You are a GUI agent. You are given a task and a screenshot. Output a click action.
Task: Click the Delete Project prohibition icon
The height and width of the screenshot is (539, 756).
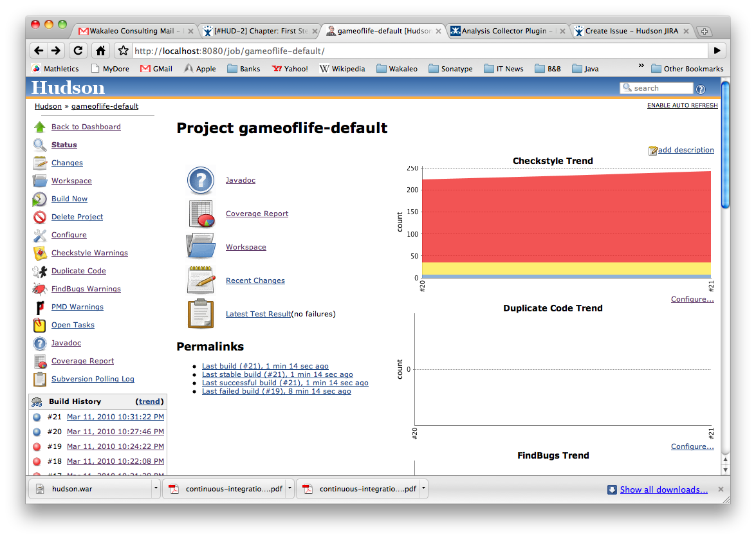pos(40,217)
